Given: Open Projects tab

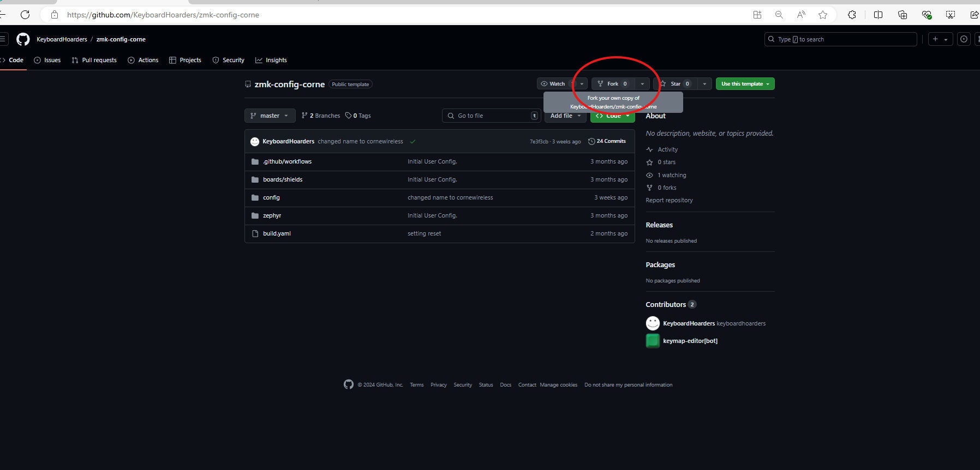Looking at the screenshot, I should point(185,60).
